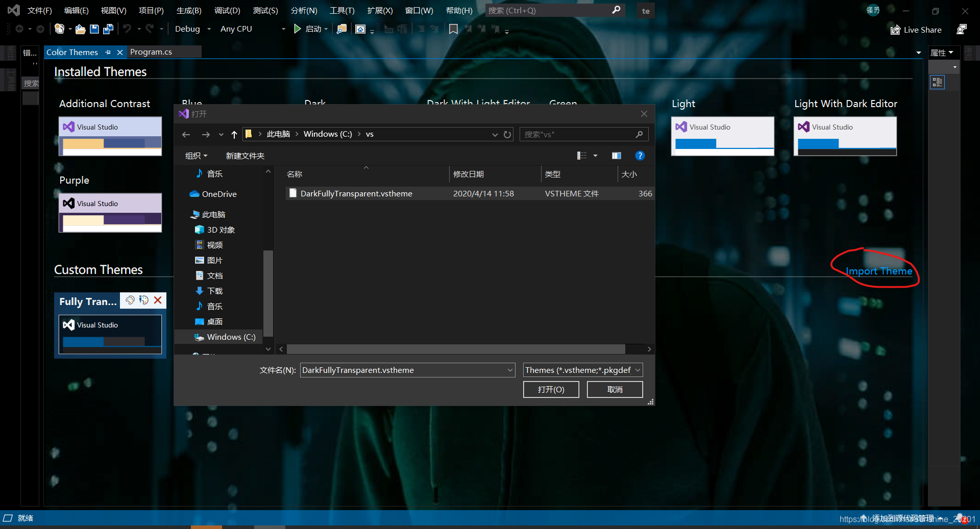Open the Debug configuration dropdown
Image resolution: width=980 pixels, height=529 pixels.
(x=209, y=29)
